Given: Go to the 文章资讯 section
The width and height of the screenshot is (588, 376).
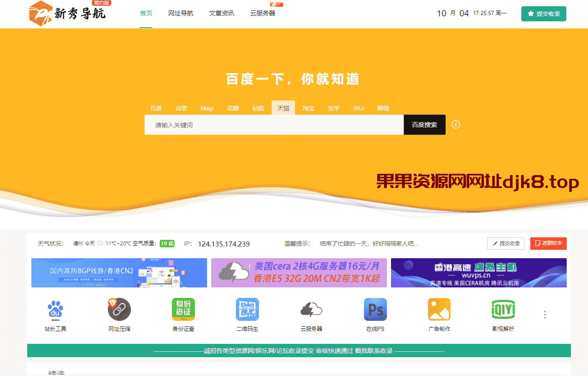Looking at the screenshot, I should coord(222,13).
